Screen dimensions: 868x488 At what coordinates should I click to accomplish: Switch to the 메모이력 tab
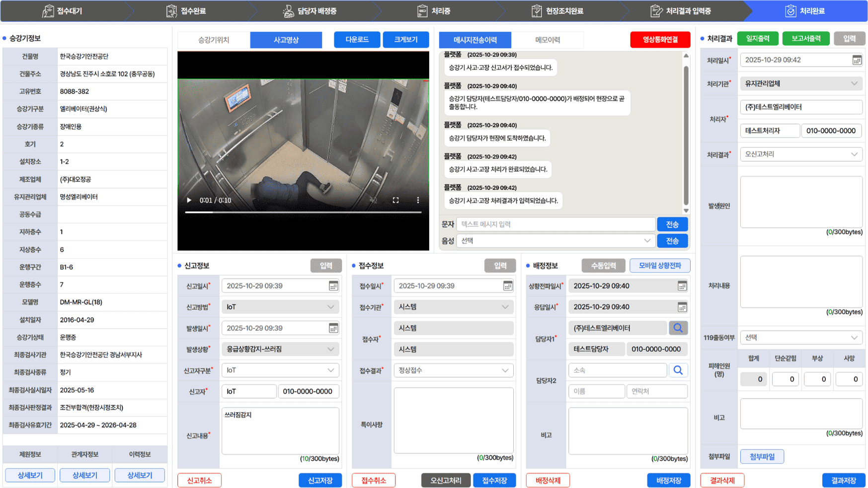pos(548,40)
